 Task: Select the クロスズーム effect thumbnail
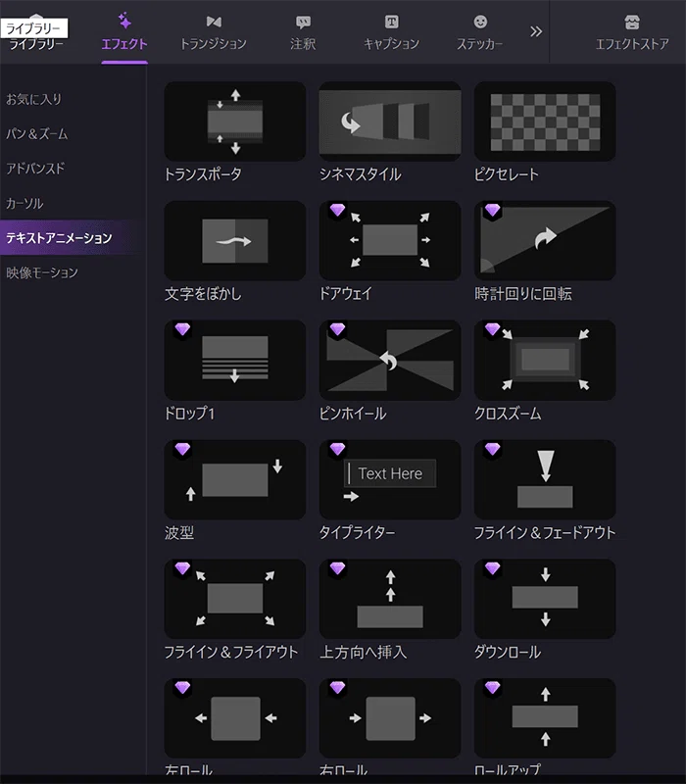pos(545,360)
